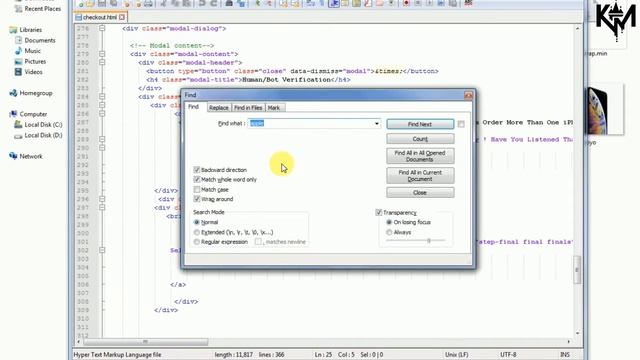Collapse the fold marker at line 297

[x=102, y=207]
